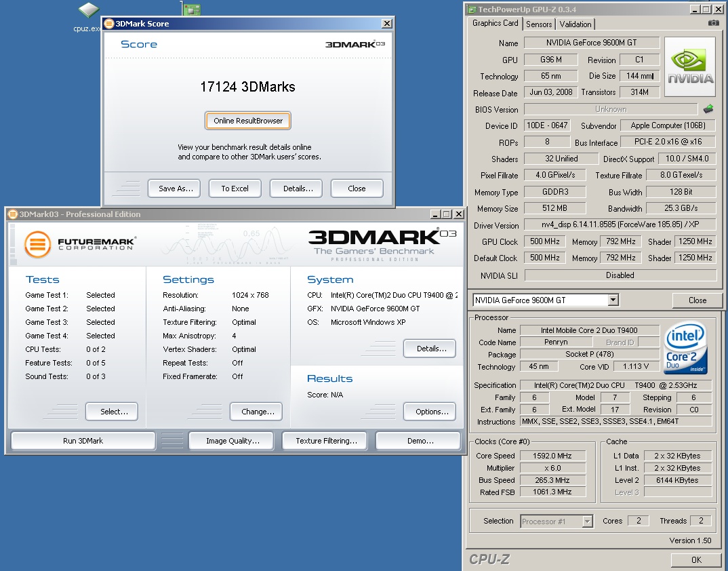
Task: Click the Subvendor Apple Computer field
Action: 668,125
